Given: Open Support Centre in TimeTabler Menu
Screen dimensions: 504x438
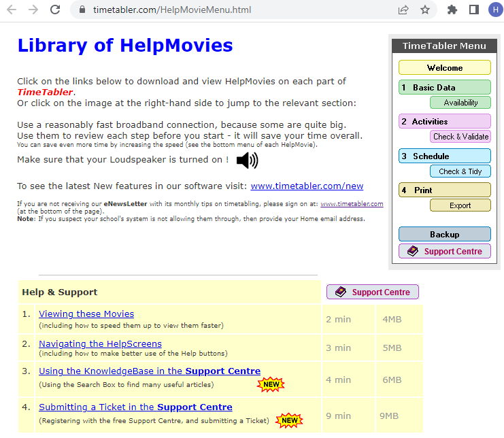Looking at the screenshot, I should tap(445, 251).
